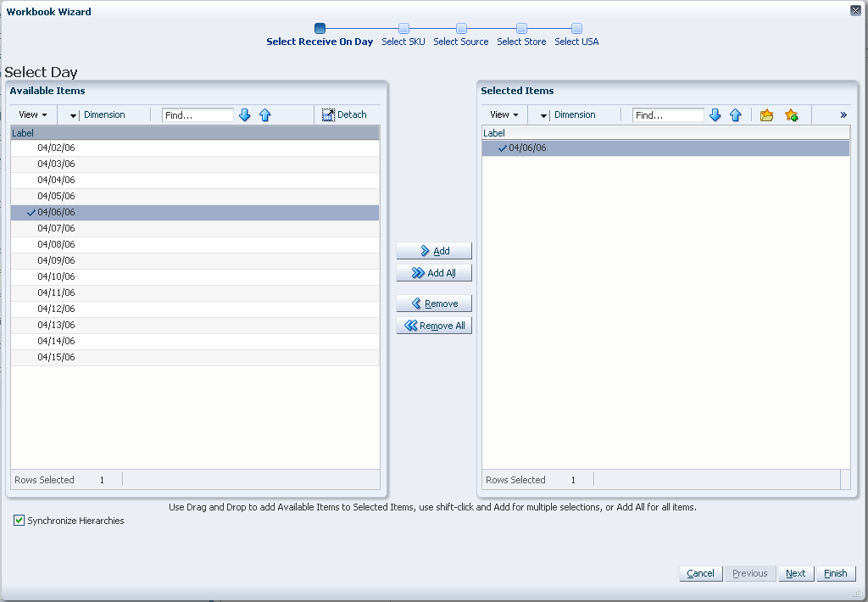Open View menu in Available Items
Viewport: 868px width, 602px height.
[33, 114]
